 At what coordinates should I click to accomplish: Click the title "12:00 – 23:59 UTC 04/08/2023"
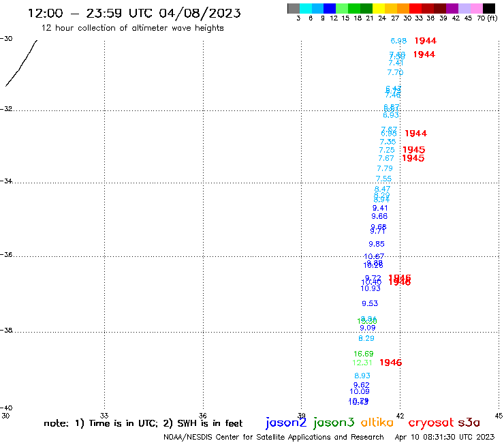[134, 13]
